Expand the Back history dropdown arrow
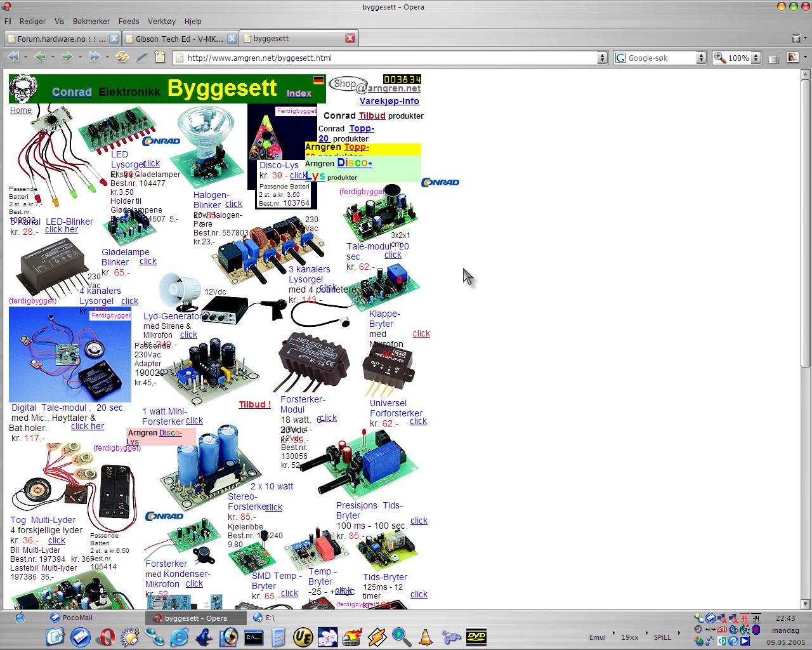The height and width of the screenshot is (650, 812). tap(53, 57)
